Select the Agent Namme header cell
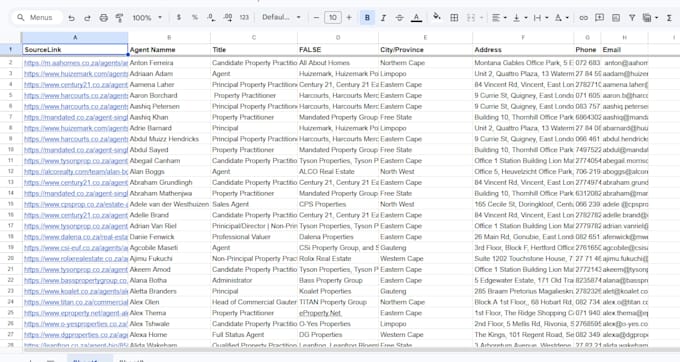 [169, 49]
